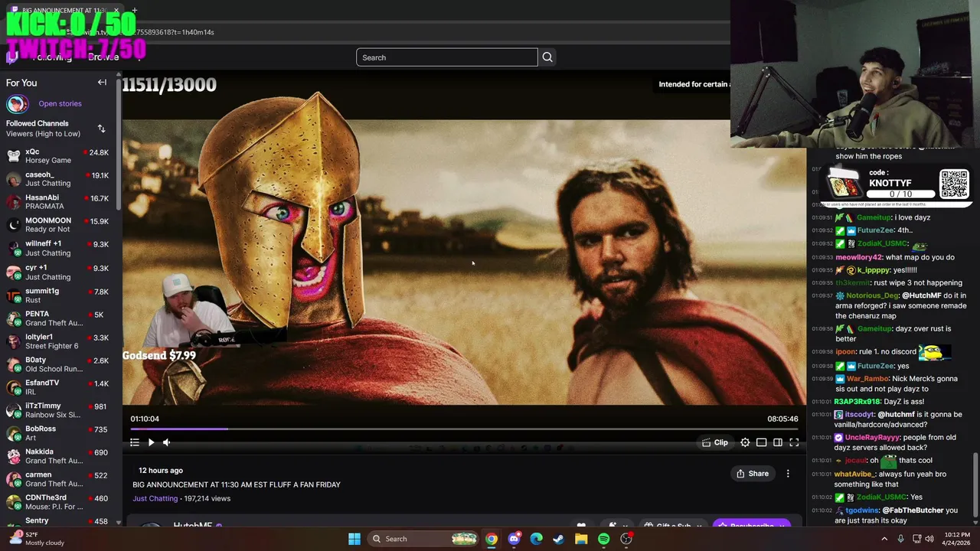This screenshot has height=551, width=980.
Task: Open CDNThe3rd channel entry
Action: coord(58,502)
